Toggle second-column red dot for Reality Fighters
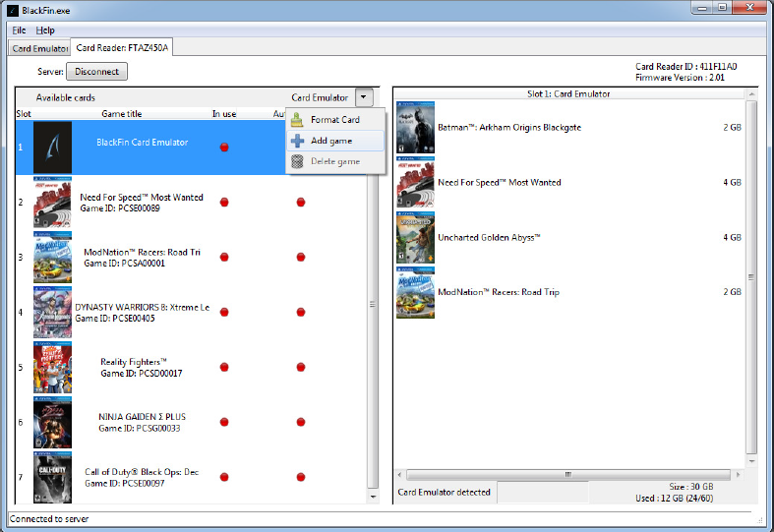Screen dimensions: 774x532 tap(301, 367)
